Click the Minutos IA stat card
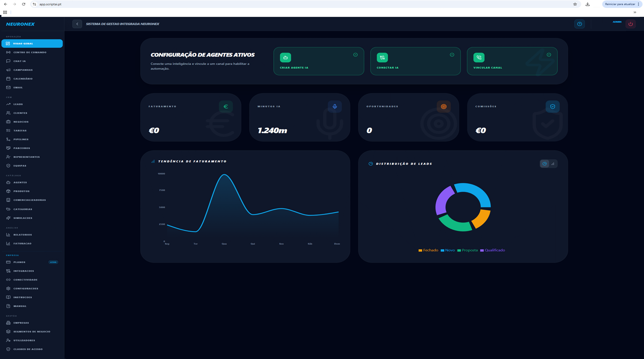Screen dimensions: 644x359 pyautogui.click(x=300, y=117)
